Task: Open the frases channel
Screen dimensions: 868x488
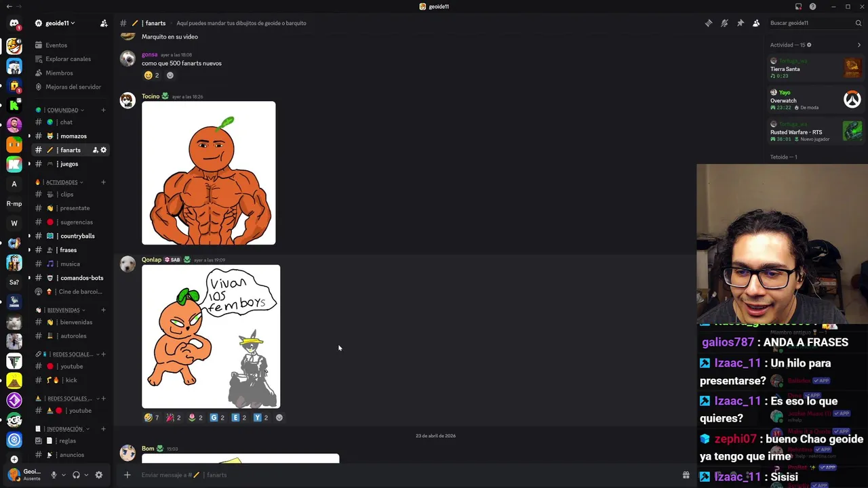Action: [71, 250]
